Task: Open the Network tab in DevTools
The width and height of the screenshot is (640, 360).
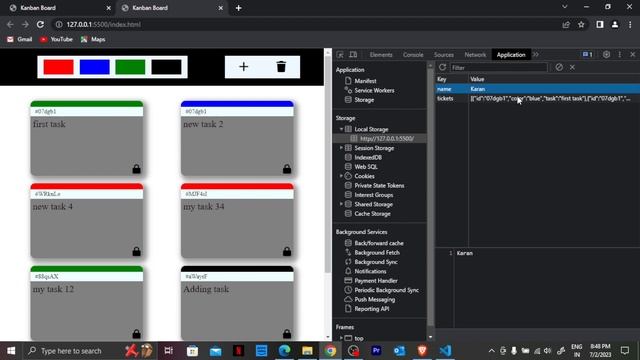Action: pos(475,55)
